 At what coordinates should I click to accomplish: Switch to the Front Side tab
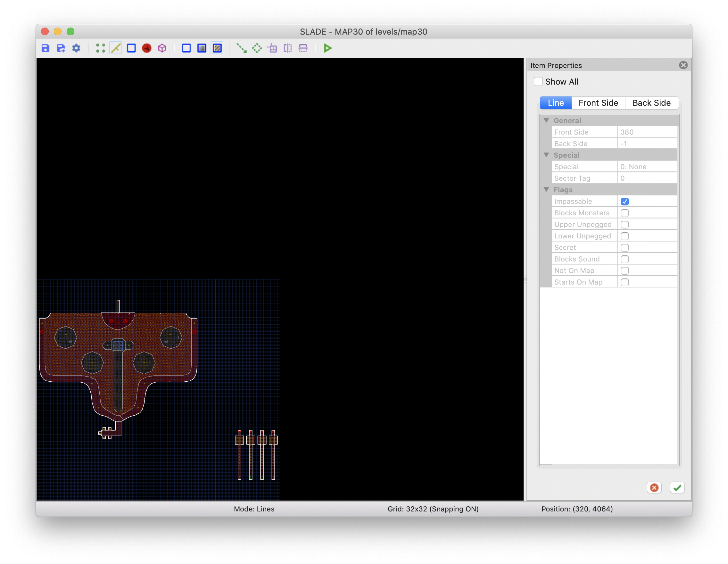(x=598, y=103)
